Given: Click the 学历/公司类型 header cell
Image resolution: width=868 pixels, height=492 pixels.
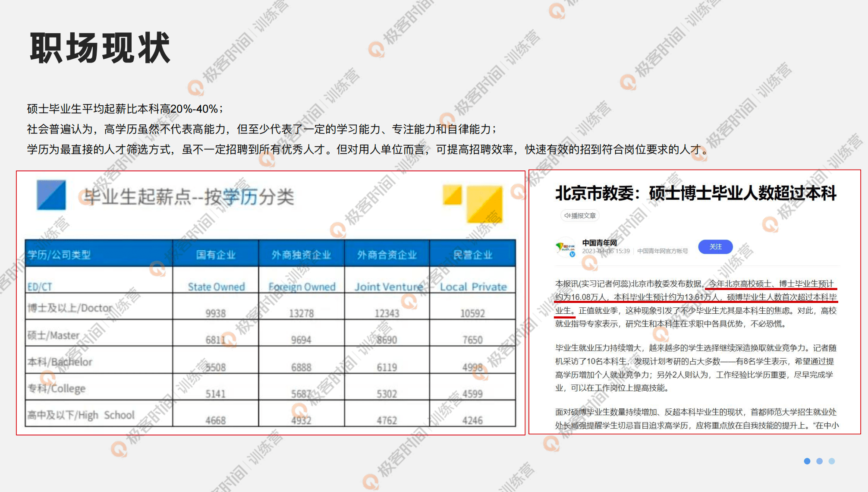Looking at the screenshot, I should coord(59,255).
